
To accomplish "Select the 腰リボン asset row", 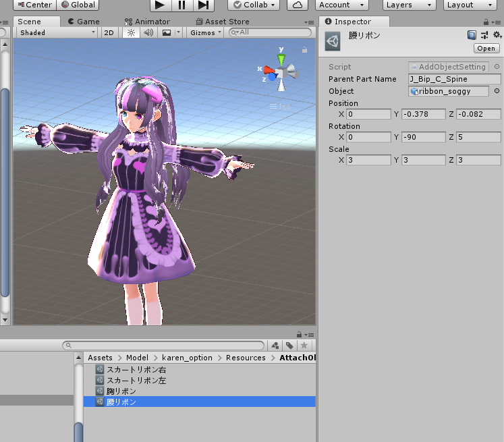I will pos(200,402).
